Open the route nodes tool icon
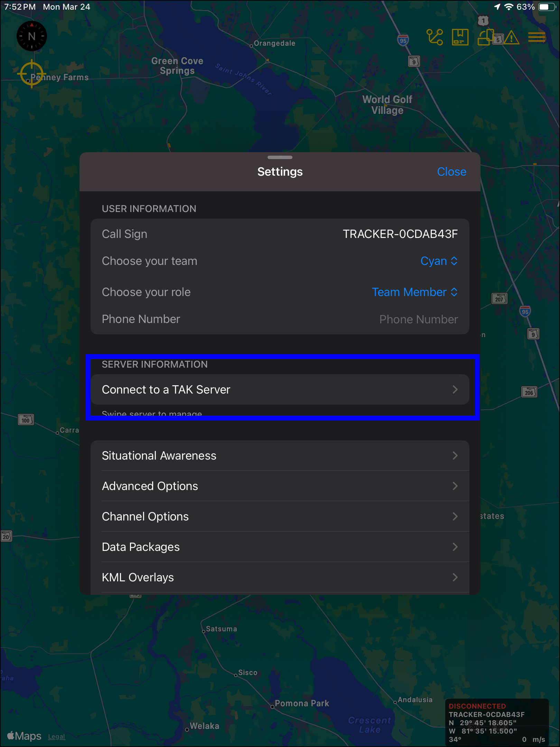 435,37
